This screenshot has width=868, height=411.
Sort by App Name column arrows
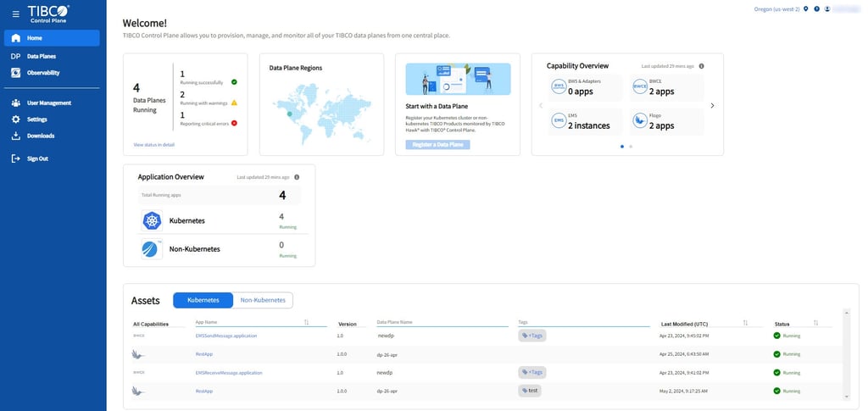(306, 322)
